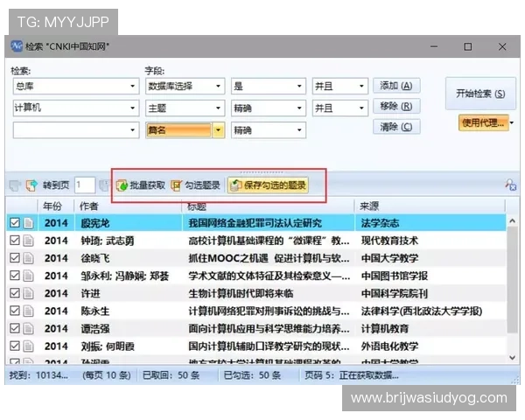Select source 中国图书馆学报
525x420 pixels.
(395, 276)
